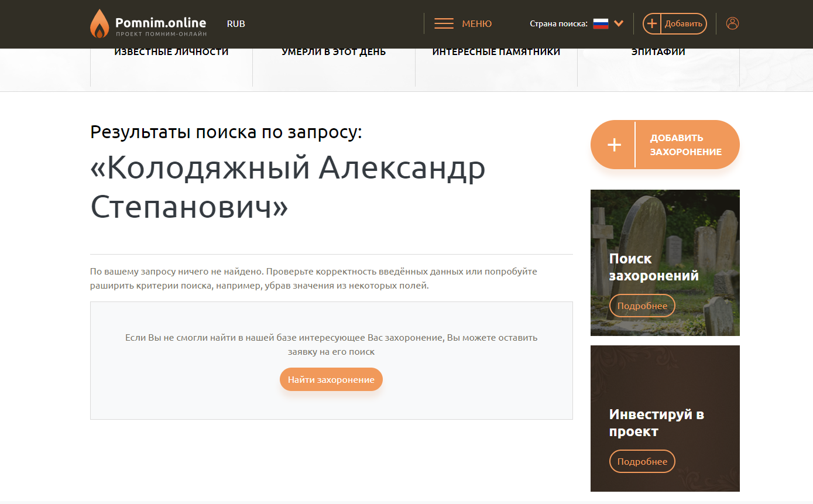Click the МЕНЮ label in the header
This screenshot has height=504, width=813.
pos(476,24)
